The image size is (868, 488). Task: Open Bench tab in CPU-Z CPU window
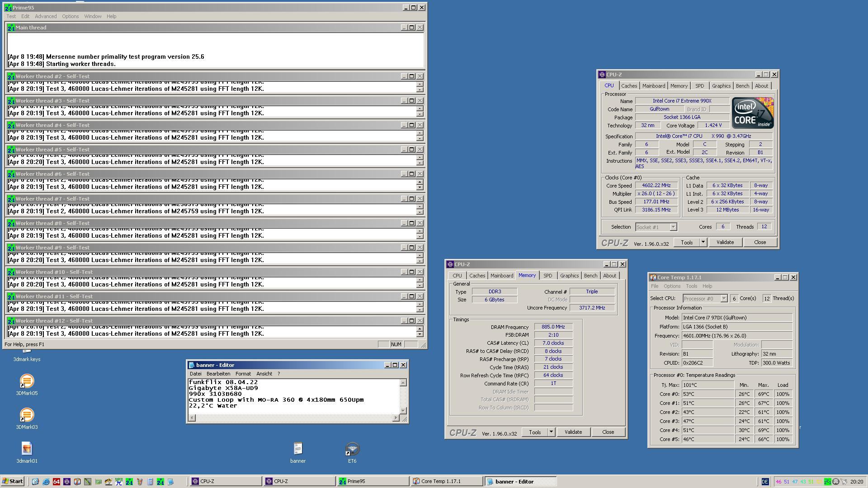(742, 86)
